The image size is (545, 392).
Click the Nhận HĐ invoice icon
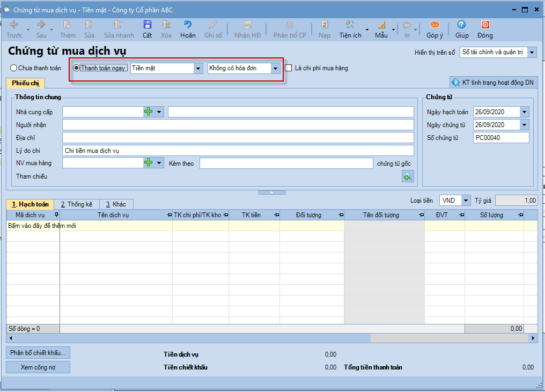click(x=247, y=25)
